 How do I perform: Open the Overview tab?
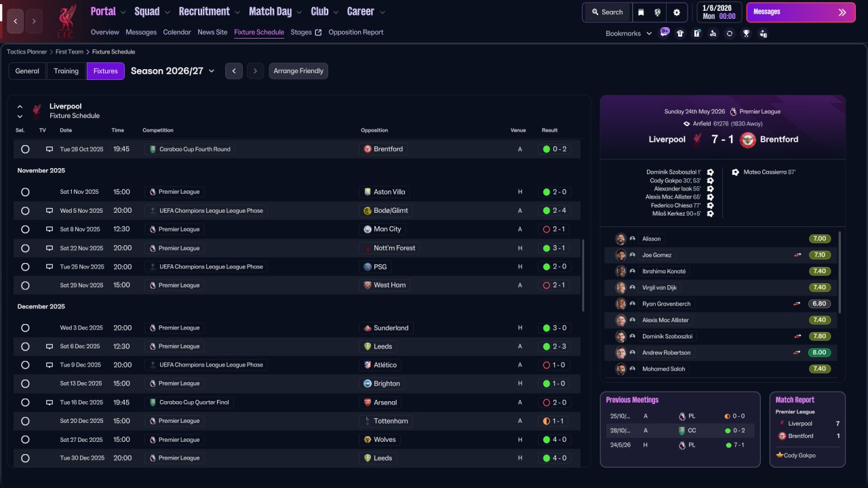pos(105,33)
